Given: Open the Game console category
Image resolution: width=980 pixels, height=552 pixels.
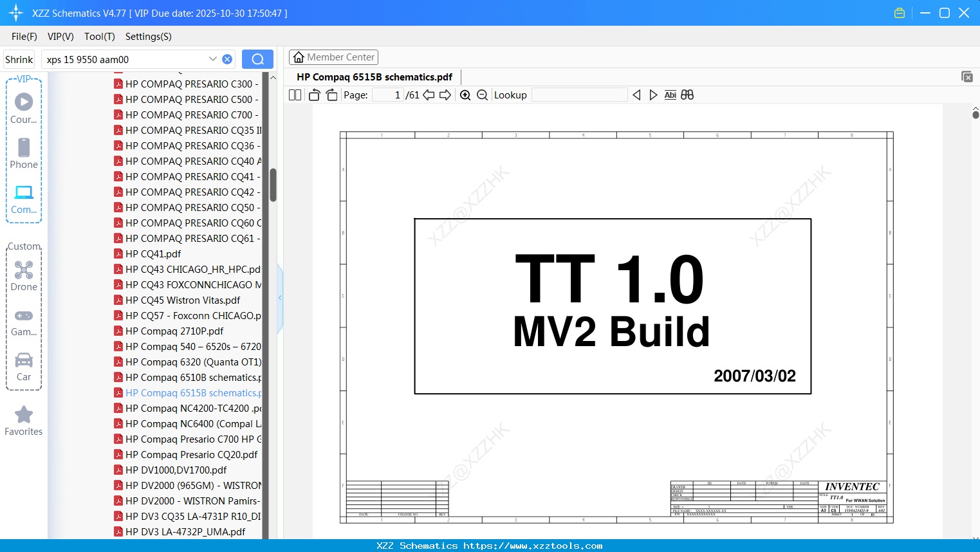Looking at the screenshot, I should point(24,322).
